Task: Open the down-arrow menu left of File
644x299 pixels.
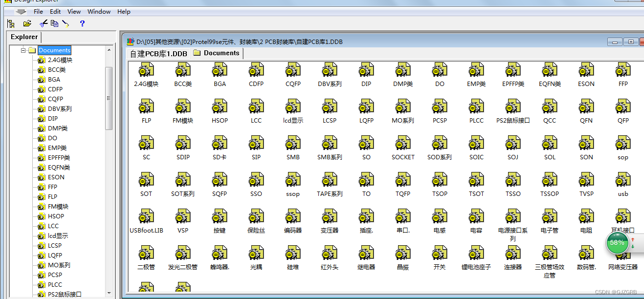Action: click(21, 11)
